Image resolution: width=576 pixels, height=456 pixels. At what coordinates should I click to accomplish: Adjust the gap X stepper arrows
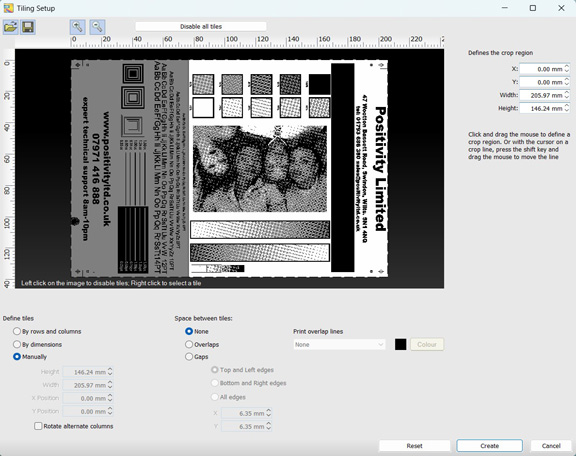pyautogui.click(x=269, y=413)
